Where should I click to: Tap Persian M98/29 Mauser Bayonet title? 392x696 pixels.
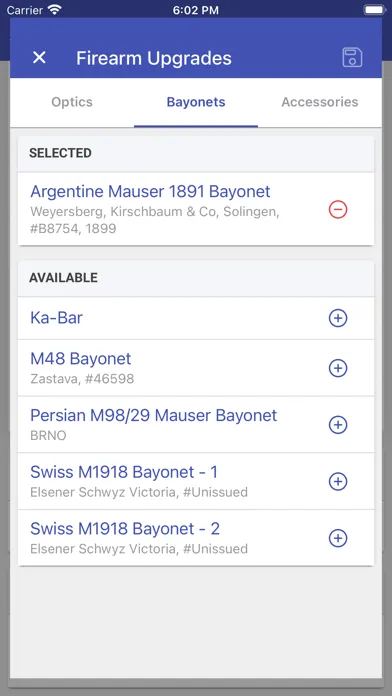click(x=154, y=415)
